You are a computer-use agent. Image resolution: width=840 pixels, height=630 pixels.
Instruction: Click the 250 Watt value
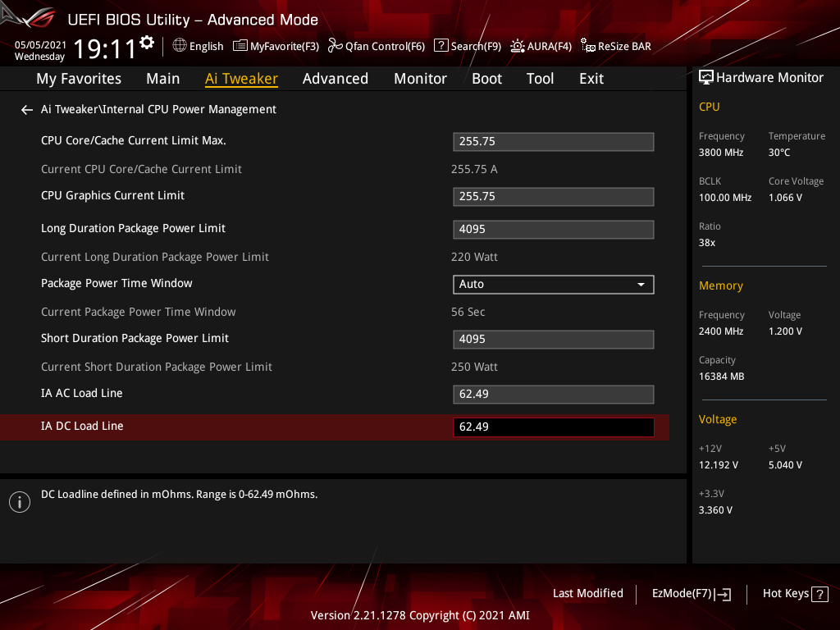474,367
